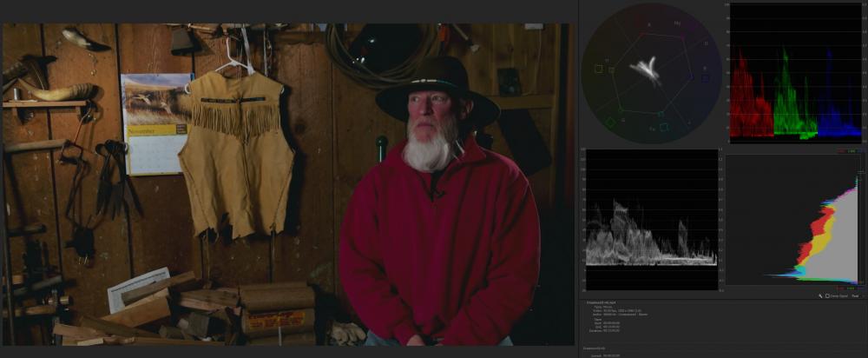Click the green target box on vectorscope
868x358 pixels.
point(610,123)
